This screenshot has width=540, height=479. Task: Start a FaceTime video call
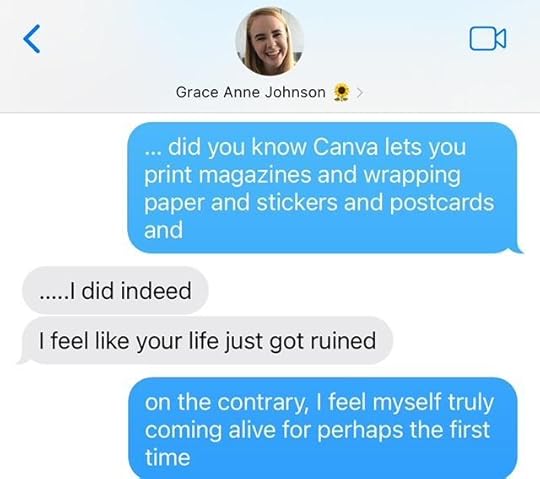click(488, 39)
